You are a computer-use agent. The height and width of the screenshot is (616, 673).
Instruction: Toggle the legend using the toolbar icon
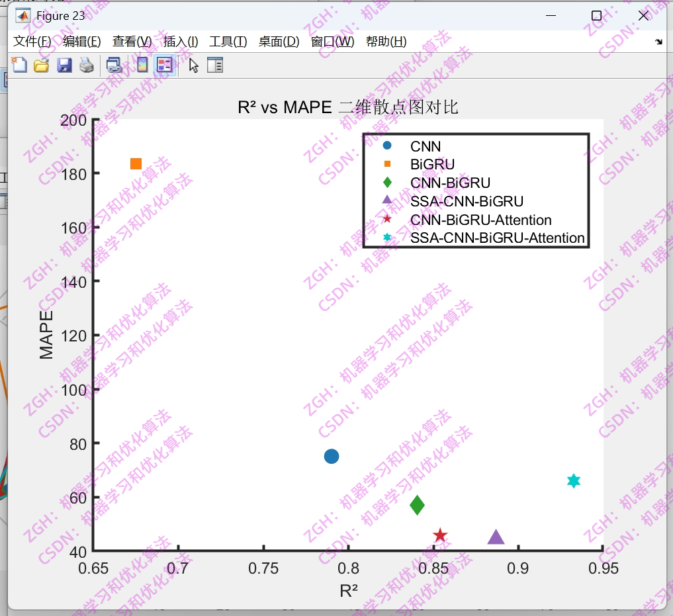[x=165, y=66]
